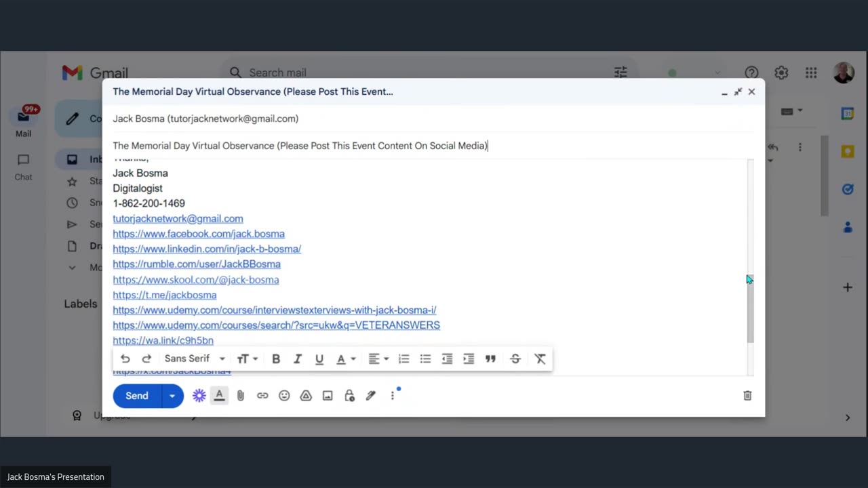
Task: Click the insert photo icon
Action: coord(328,396)
